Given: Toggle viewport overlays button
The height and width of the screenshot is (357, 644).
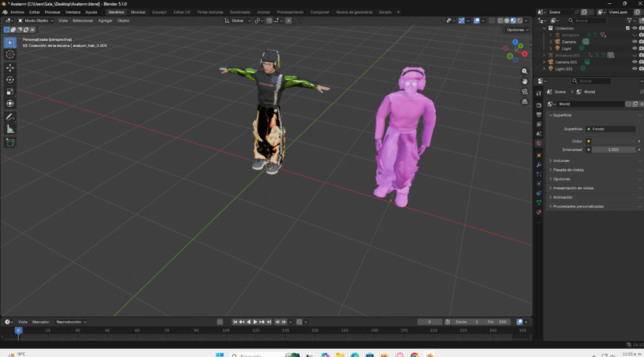Looking at the screenshot, I should (477, 21).
